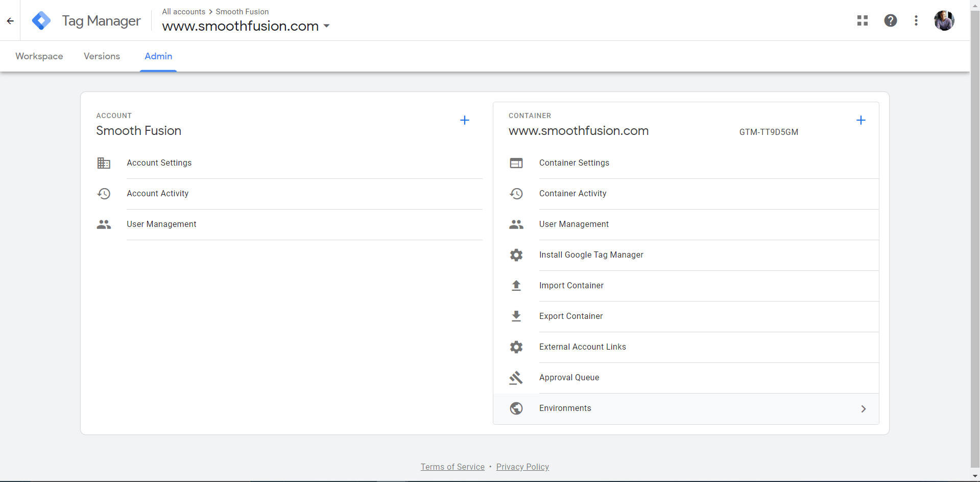Click the Import Container upload icon
Image resolution: width=980 pixels, height=482 pixels.
[x=516, y=285]
